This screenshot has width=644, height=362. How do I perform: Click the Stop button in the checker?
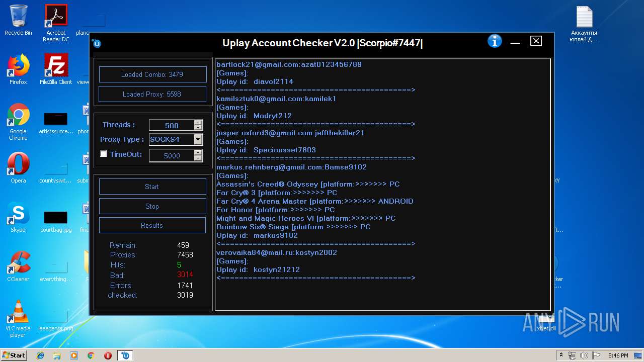pos(152,206)
